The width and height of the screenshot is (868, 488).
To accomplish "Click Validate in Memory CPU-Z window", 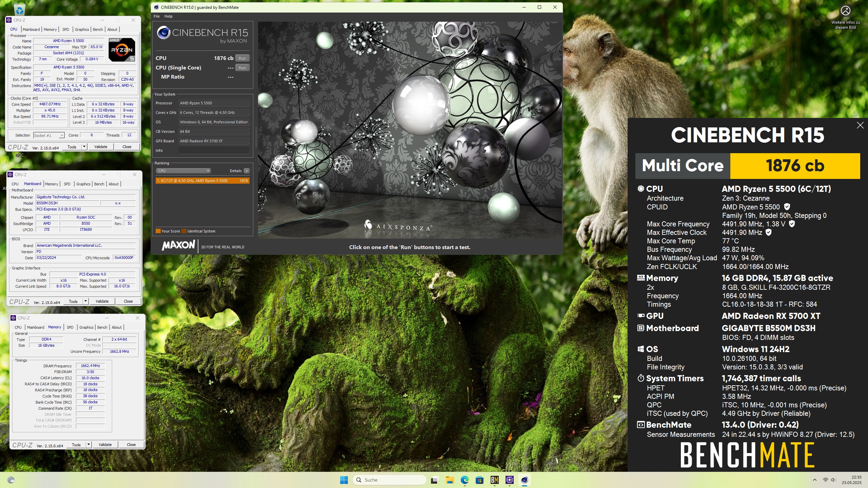I will (105, 445).
